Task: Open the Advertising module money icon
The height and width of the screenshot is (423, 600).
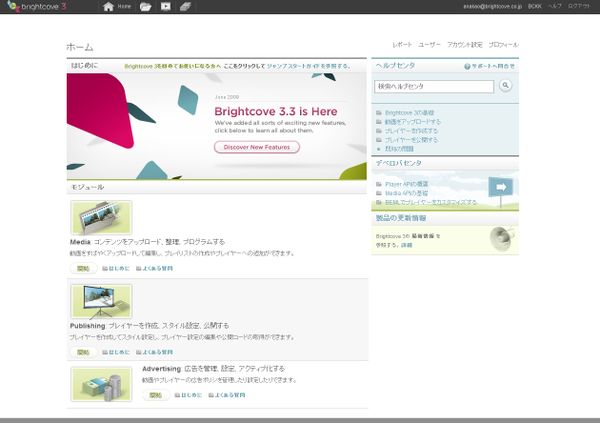Action: [186, 7]
